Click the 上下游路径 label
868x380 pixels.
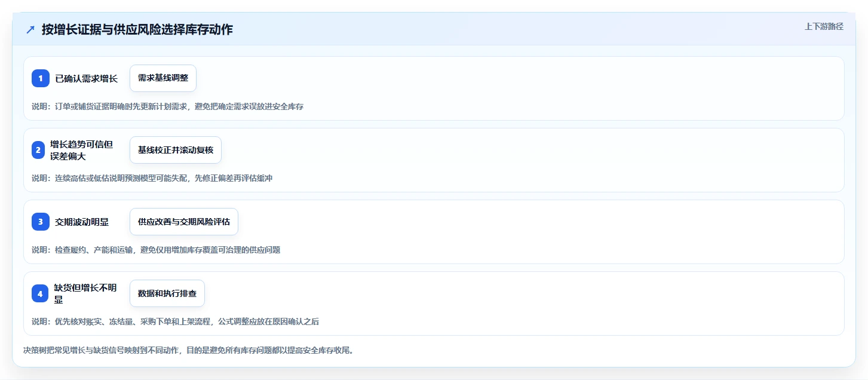tap(824, 26)
